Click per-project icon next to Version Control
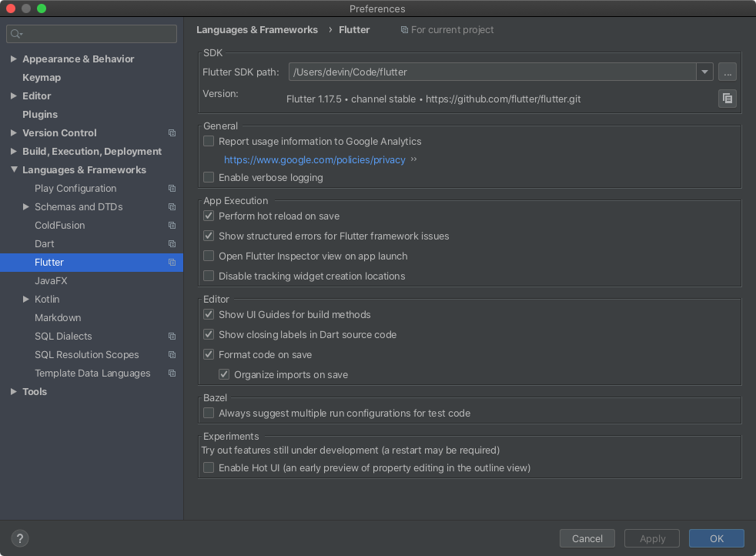The width and height of the screenshot is (756, 556). (x=171, y=132)
